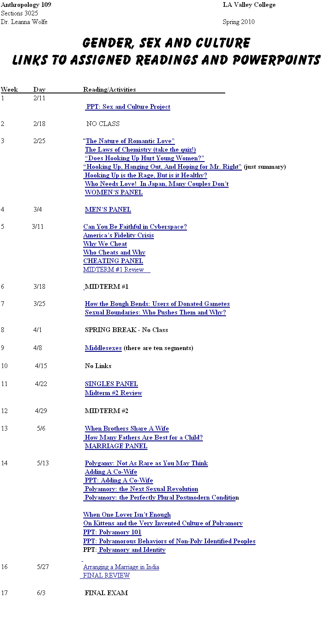329x644 pixels.
Task: Open How the Bough Bends reading
Action: click(157, 304)
